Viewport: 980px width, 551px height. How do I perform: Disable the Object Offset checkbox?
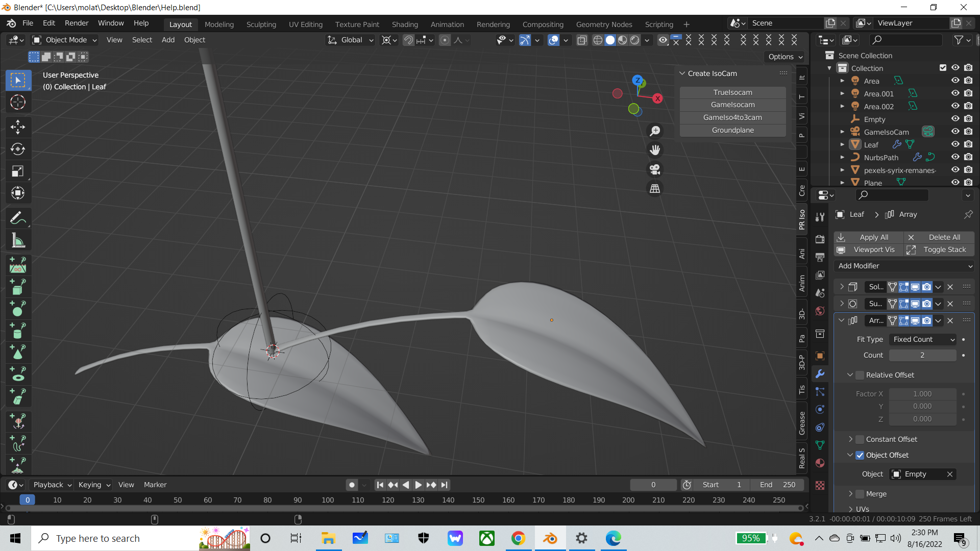pos(860,455)
